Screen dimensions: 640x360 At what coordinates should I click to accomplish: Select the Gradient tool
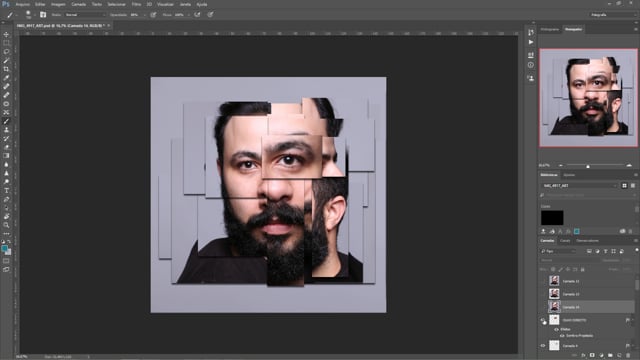[x=6, y=156]
